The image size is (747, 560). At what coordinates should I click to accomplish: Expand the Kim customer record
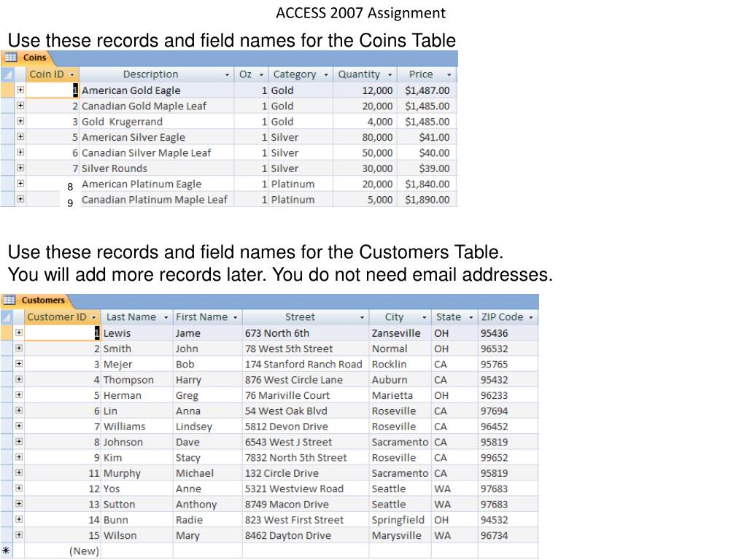point(18,457)
